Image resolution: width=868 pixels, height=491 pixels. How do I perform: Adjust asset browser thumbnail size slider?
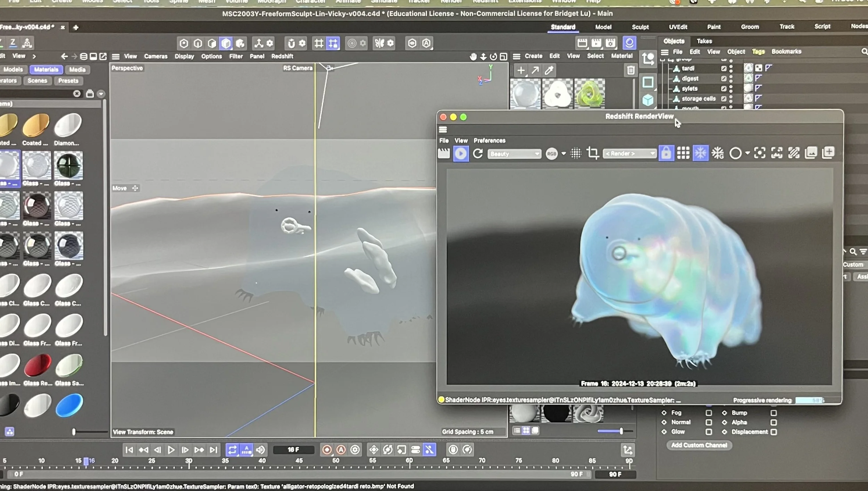(74, 432)
